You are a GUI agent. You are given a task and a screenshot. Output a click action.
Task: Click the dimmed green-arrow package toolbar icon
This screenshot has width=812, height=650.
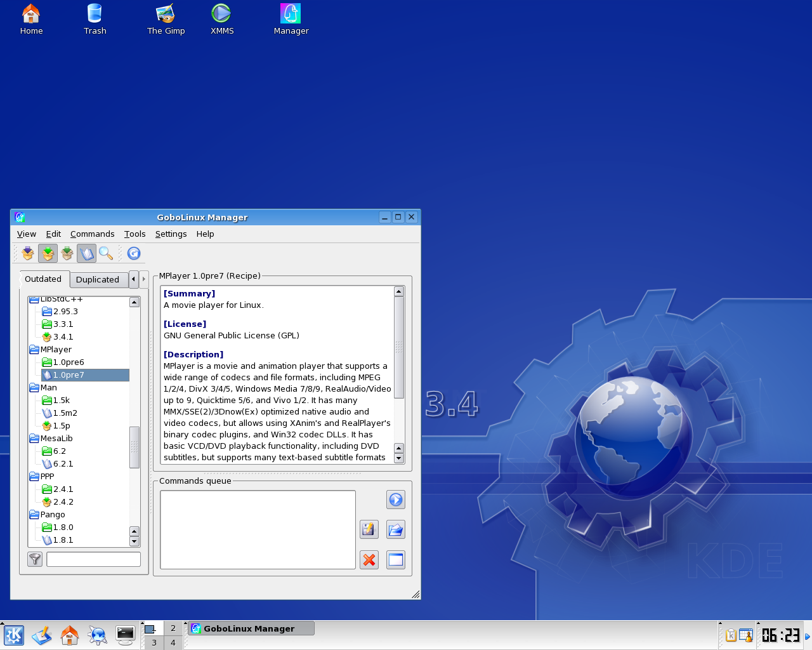pos(67,253)
